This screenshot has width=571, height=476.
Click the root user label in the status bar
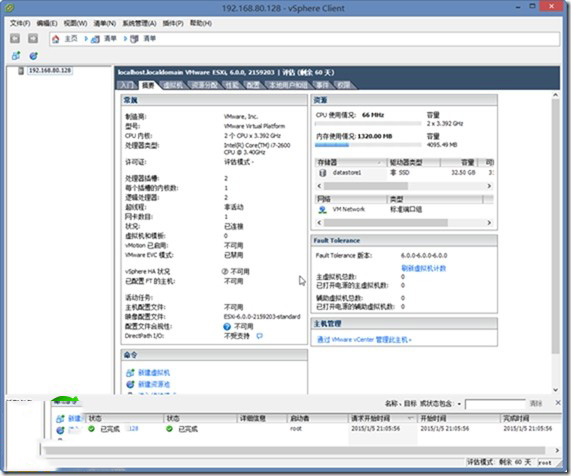(x=545, y=463)
